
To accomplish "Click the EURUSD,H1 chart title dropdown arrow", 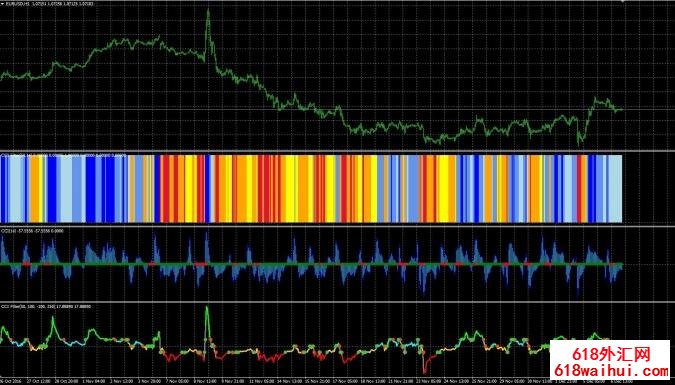I will point(3,3).
